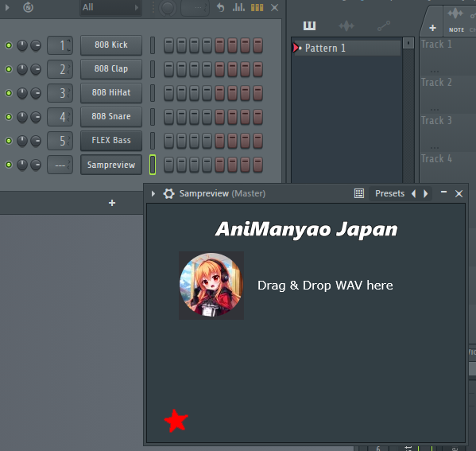The height and width of the screenshot is (451, 476).
Task: Click the undo arrow icon in channel rack
Action: pyautogui.click(x=220, y=7)
